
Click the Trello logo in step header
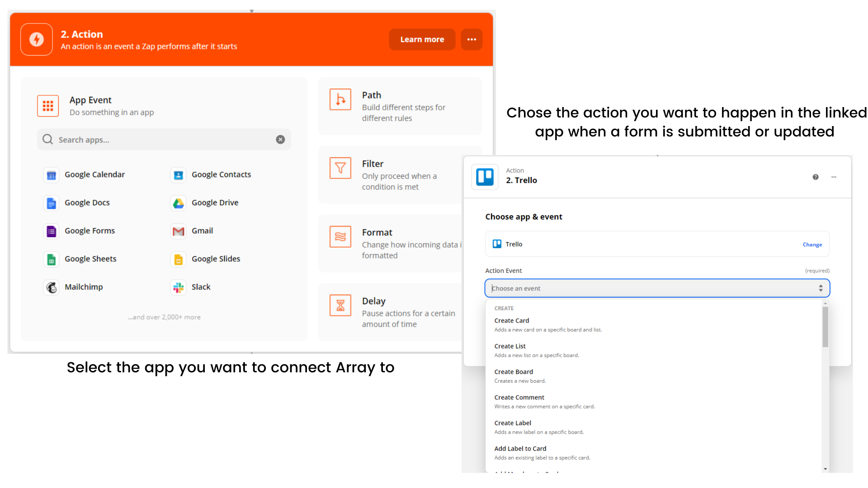[485, 177]
